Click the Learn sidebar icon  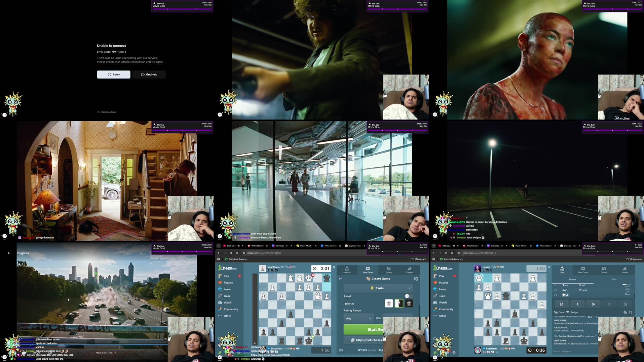click(227, 289)
